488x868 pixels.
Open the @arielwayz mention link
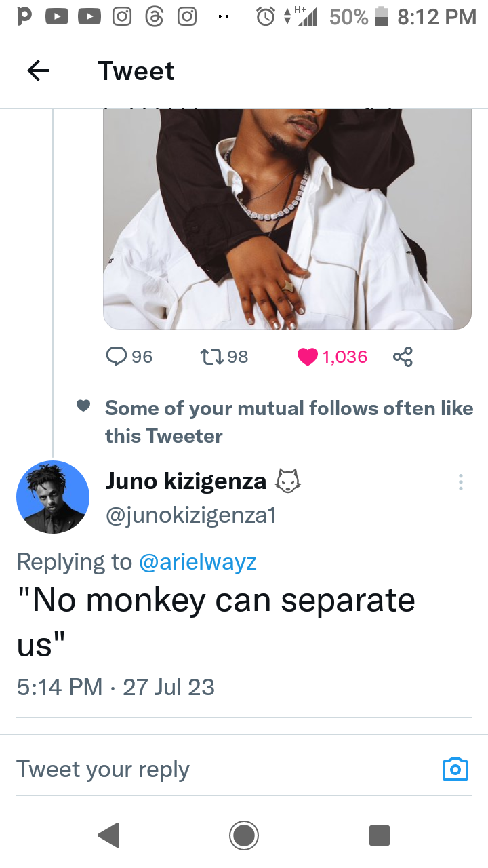[197, 561]
